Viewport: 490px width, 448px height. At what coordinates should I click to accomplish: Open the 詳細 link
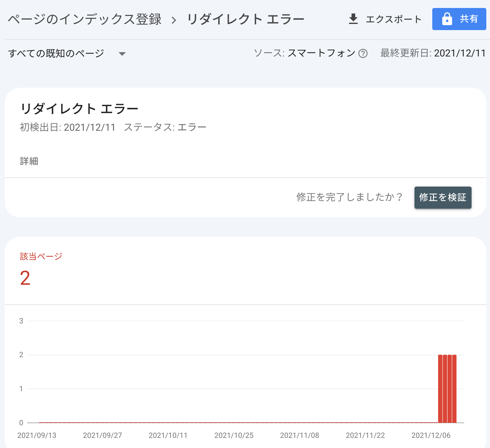(29, 161)
